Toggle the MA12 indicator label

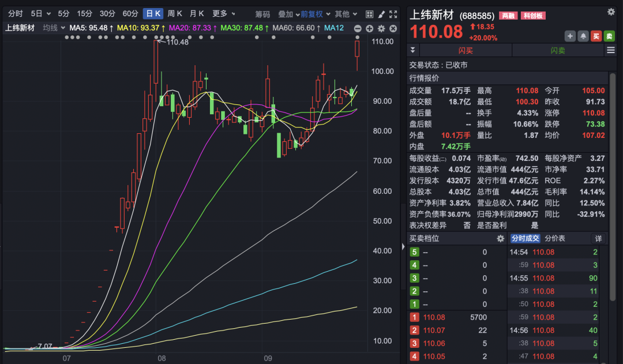334,28
